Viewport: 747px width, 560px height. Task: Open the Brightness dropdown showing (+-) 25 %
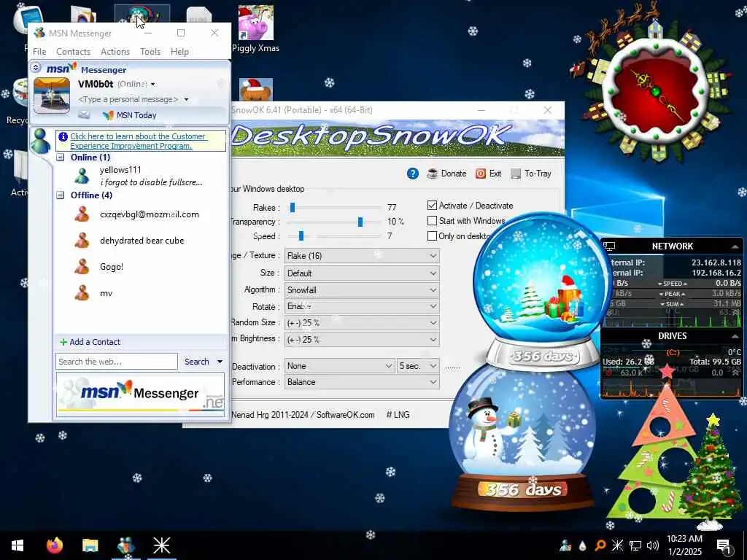tap(362, 340)
